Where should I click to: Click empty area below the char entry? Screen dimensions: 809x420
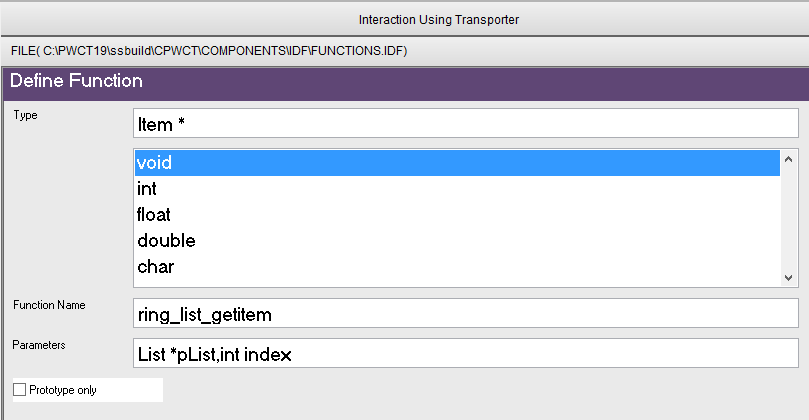(457, 283)
